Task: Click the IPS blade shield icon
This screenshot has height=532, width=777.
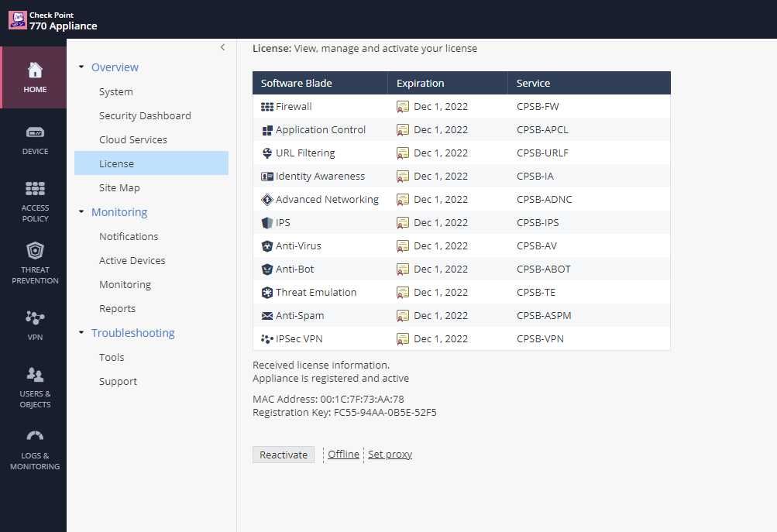Action: (x=267, y=223)
